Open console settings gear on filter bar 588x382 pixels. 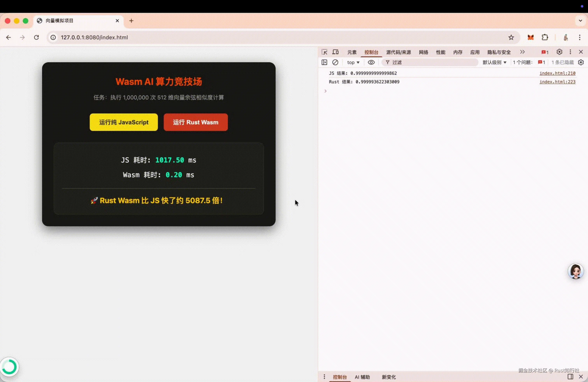coord(581,62)
